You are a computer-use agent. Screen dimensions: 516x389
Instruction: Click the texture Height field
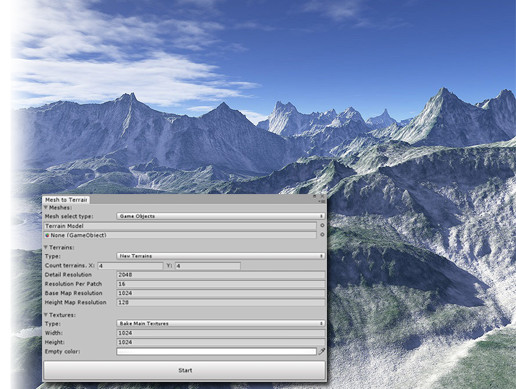click(221, 342)
